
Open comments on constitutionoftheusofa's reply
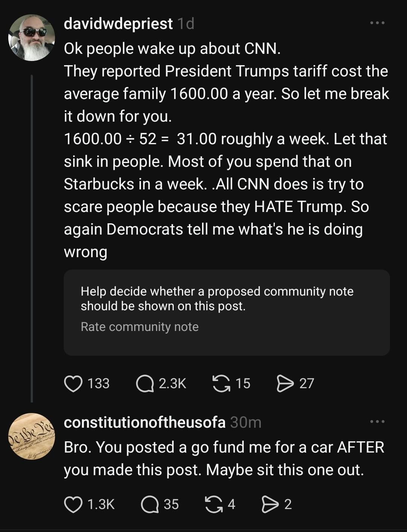click(150, 505)
